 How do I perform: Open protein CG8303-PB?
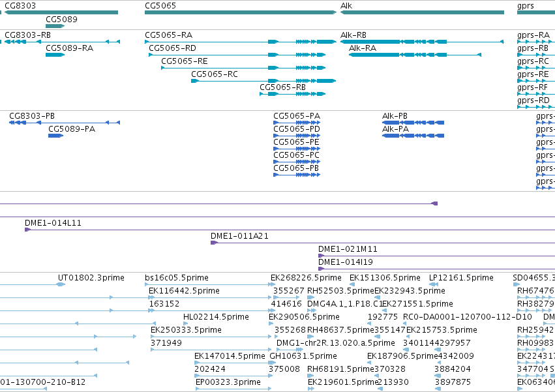(x=32, y=116)
